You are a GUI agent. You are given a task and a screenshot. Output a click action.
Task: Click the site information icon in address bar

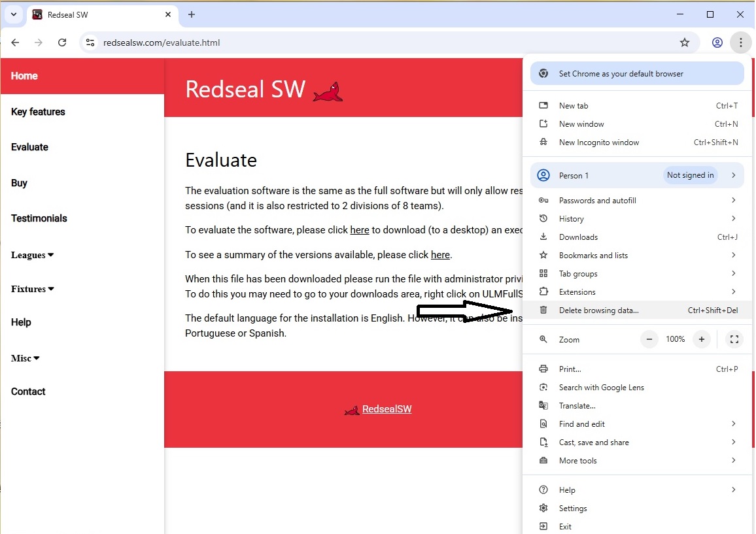(91, 42)
